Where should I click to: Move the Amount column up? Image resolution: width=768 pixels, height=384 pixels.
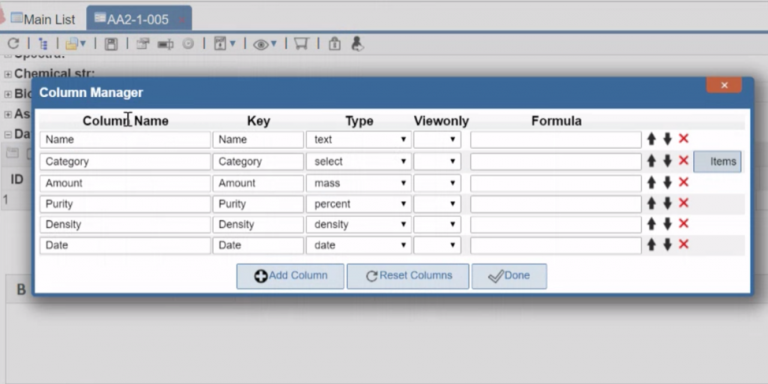651,183
